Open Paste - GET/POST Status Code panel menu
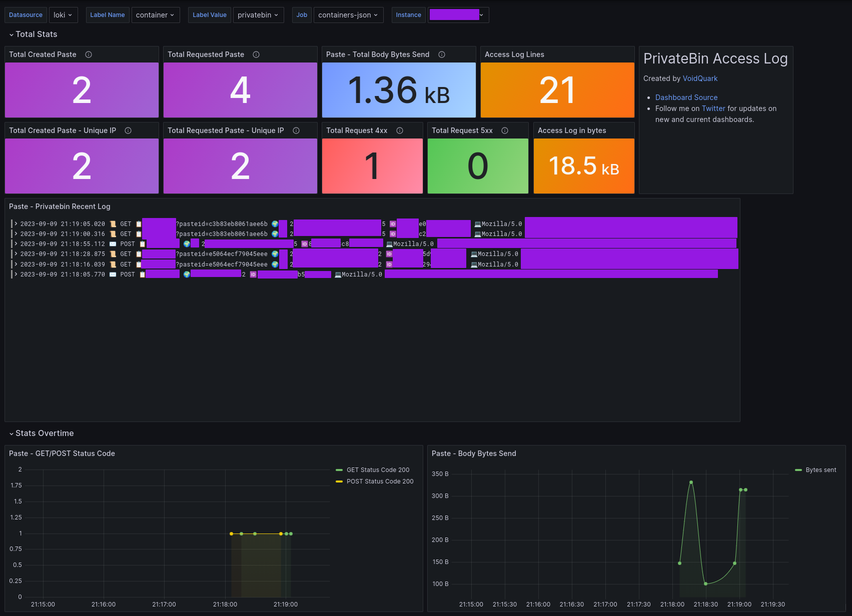Screen dimensions: 852x616 tap(62, 453)
